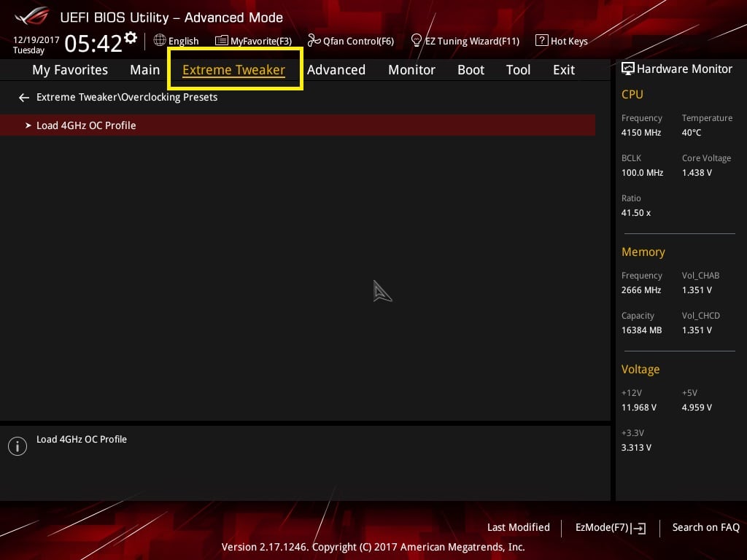Image resolution: width=747 pixels, height=560 pixels.
Task: Click the Memory section heading
Action: [643, 252]
